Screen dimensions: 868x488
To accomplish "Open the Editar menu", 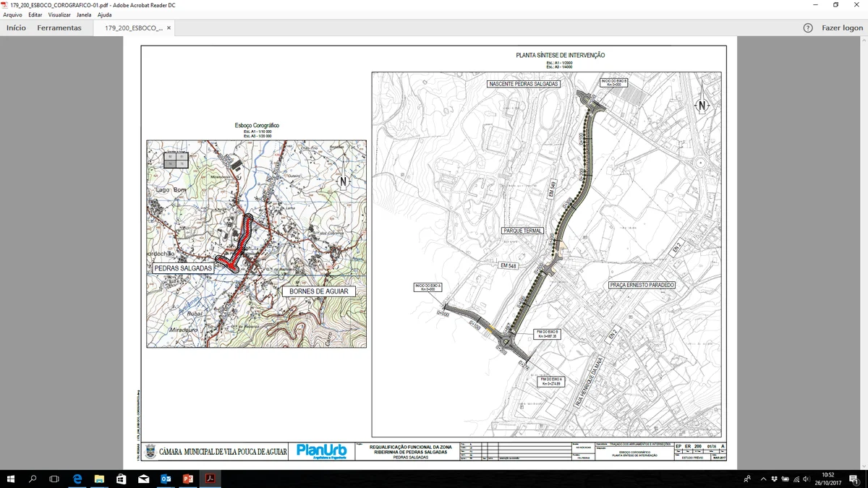I will [x=34, y=14].
